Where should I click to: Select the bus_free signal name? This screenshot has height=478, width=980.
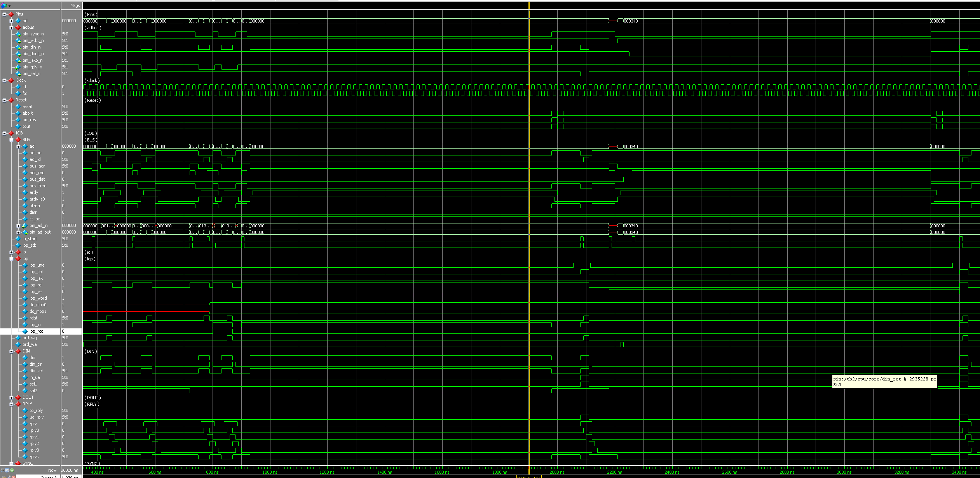click(x=38, y=186)
